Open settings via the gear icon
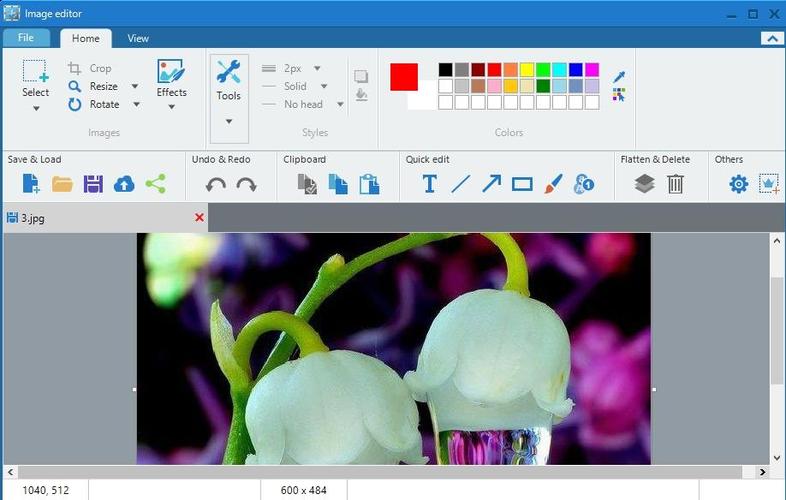Image resolution: width=786 pixels, height=500 pixels. [738, 184]
